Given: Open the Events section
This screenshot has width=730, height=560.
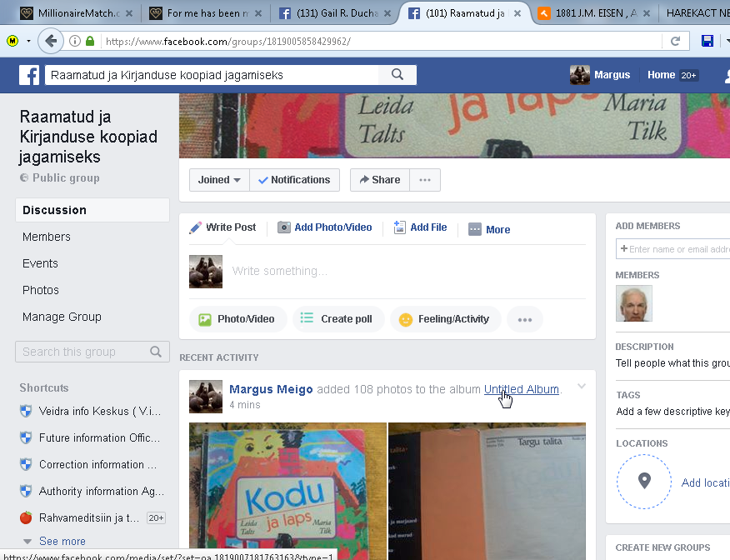Looking at the screenshot, I should (40, 263).
